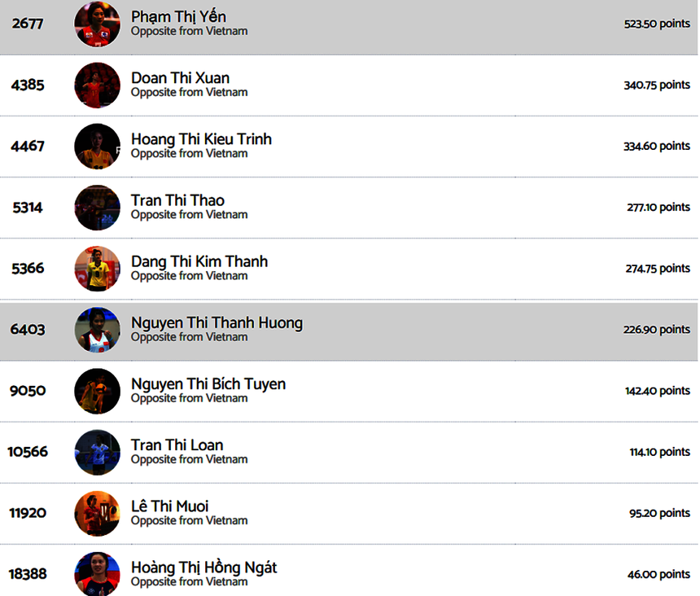Click rank number 9050
This screenshot has width=700, height=596.
coord(28,391)
